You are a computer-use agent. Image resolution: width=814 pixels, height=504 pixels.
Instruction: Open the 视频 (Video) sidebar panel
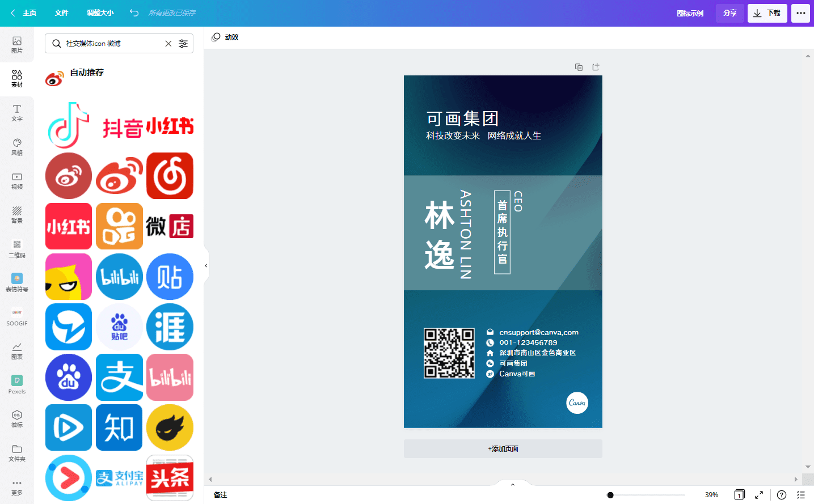[17, 181]
